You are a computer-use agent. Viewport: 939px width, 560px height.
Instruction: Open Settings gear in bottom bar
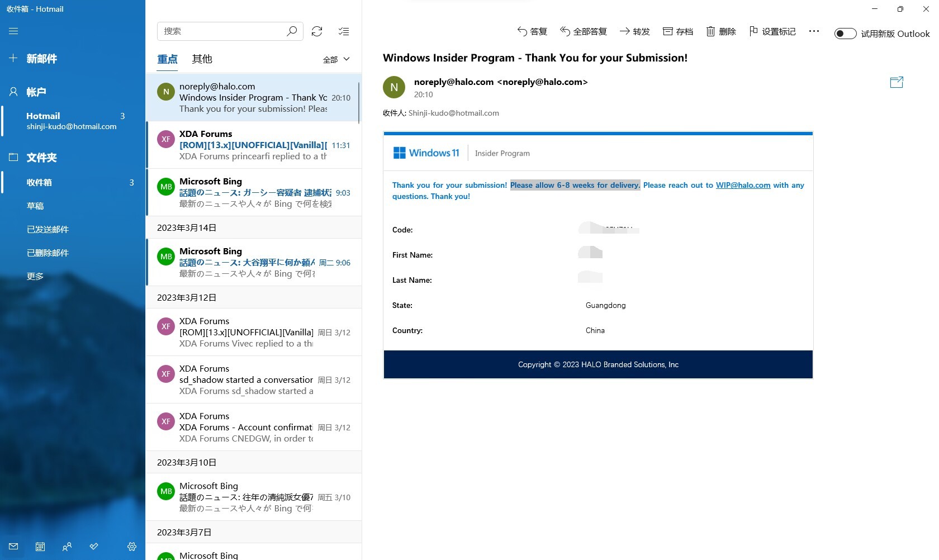132,547
